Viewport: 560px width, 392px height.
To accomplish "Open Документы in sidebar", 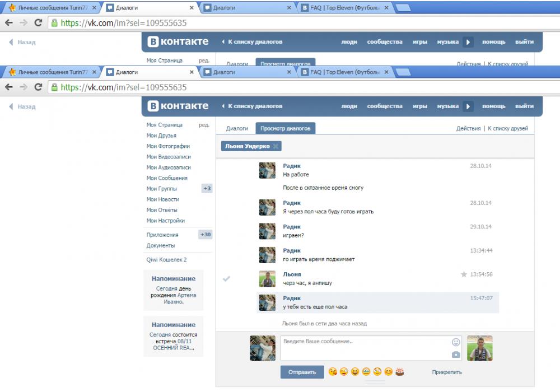I will point(160,245).
